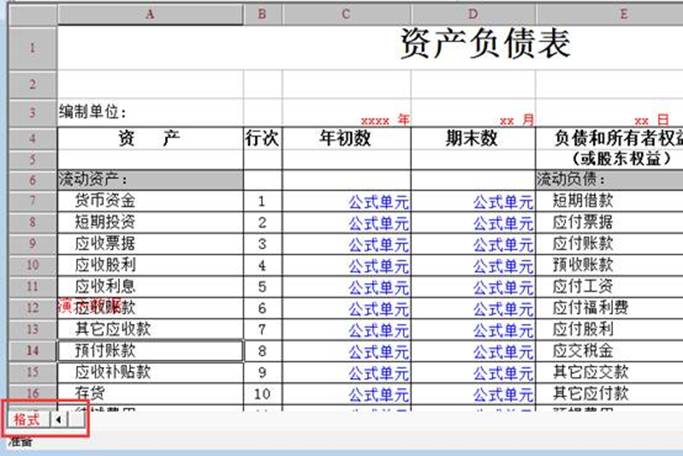Viewport: 683px width, 456px height.
Task: Click the select-all corner box of grid
Action: [30, 15]
